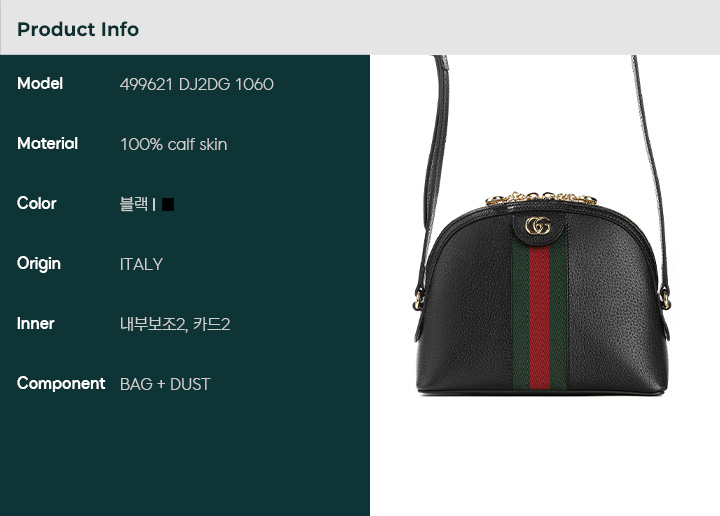Click the ITALY origin value
This screenshot has width=720, height=516.
141,264
